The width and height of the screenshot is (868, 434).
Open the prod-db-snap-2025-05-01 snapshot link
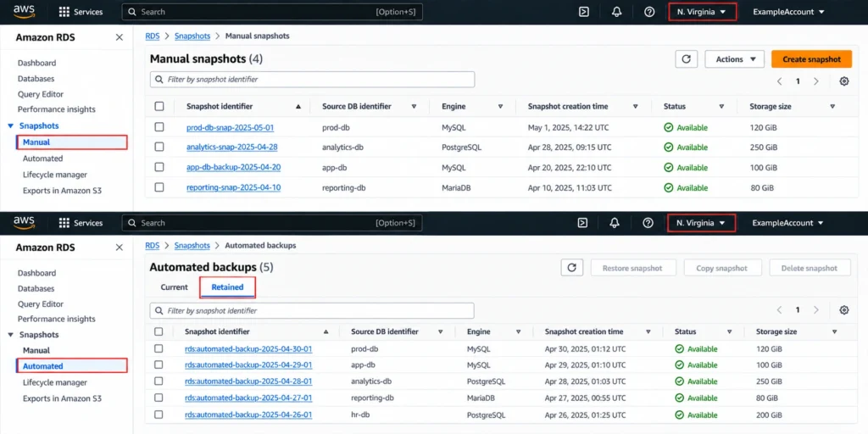[x=231, y=127]
